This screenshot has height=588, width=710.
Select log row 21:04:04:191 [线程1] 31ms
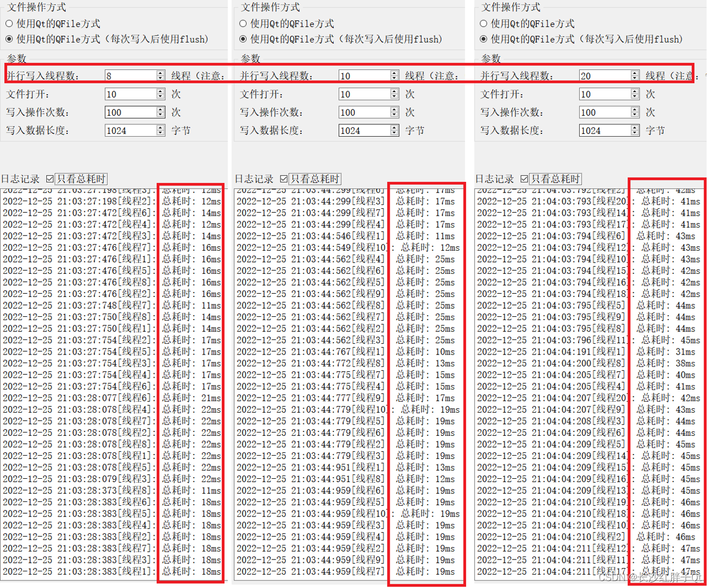[x=586, y=352]
